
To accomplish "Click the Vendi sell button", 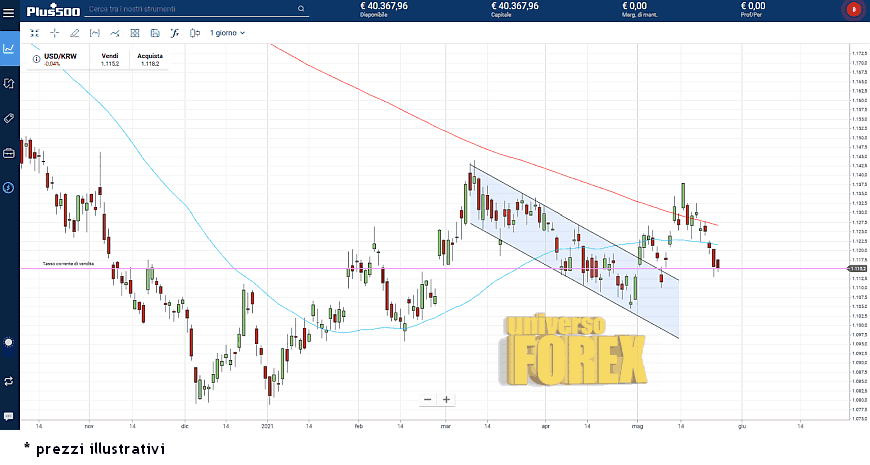I will pos(110,59).
